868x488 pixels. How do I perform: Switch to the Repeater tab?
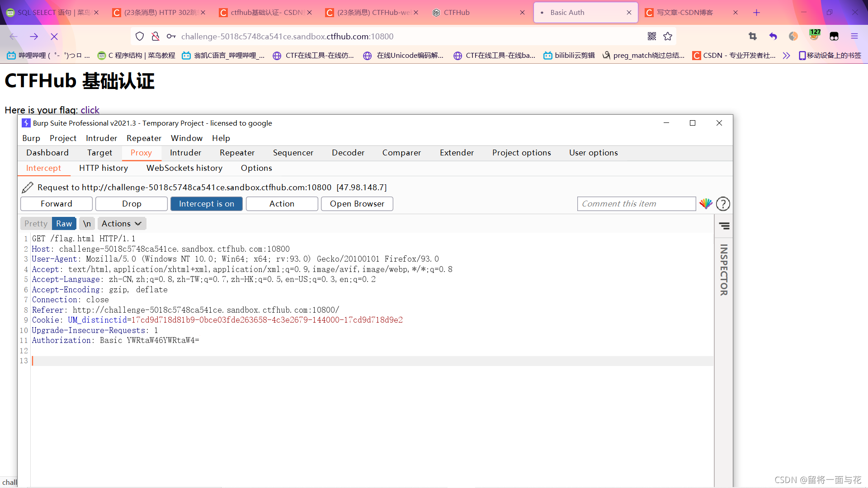pyautogui.click(x=237, y=153)
